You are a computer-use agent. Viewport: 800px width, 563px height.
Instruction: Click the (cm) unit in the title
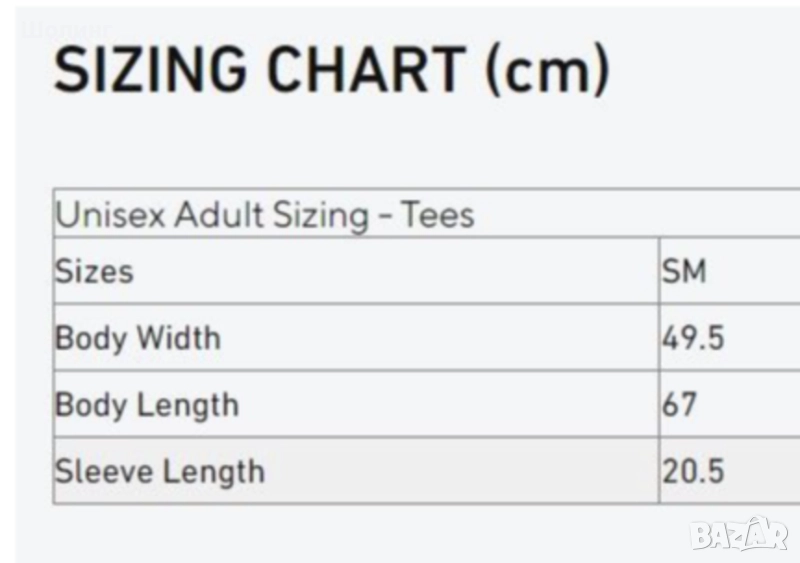pyautogui.click(x=546, y=72)
